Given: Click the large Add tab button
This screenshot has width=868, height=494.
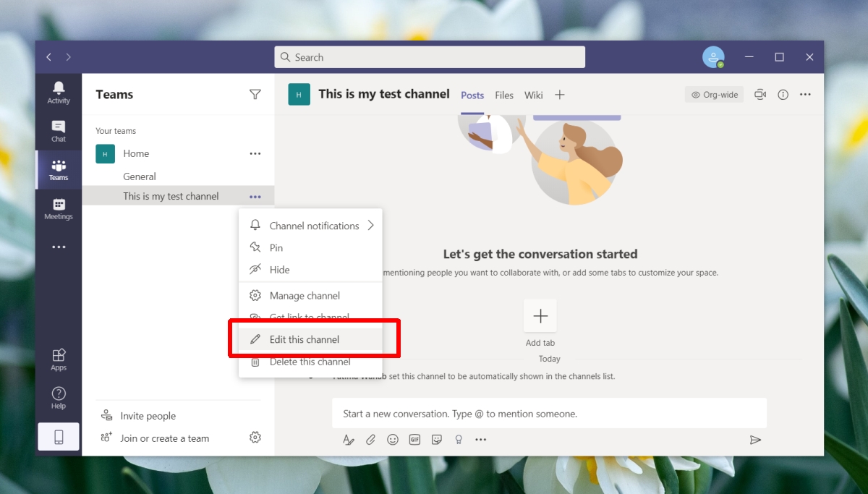Looking at the screenshot, I should click(x=540, y=316).
